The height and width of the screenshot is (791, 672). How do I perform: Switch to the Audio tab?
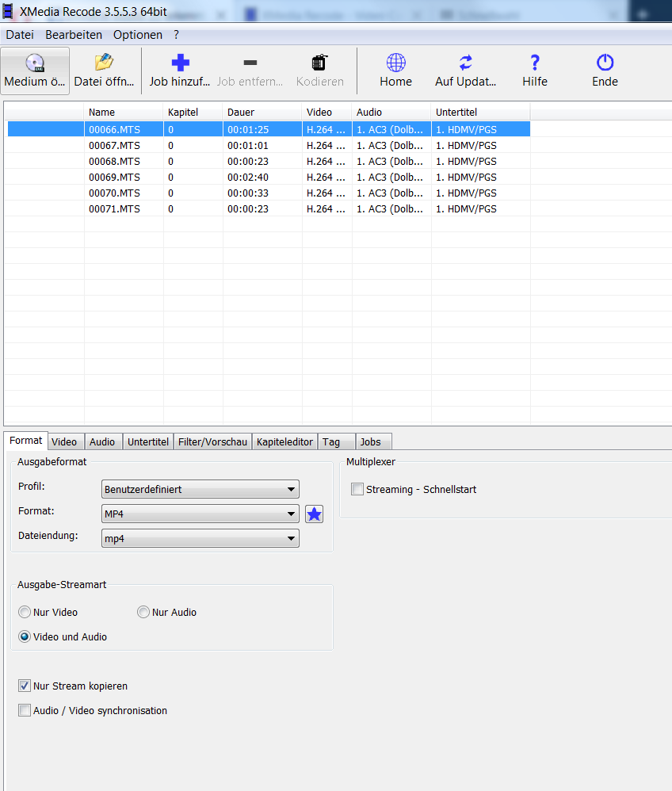[x=102, y=442]
